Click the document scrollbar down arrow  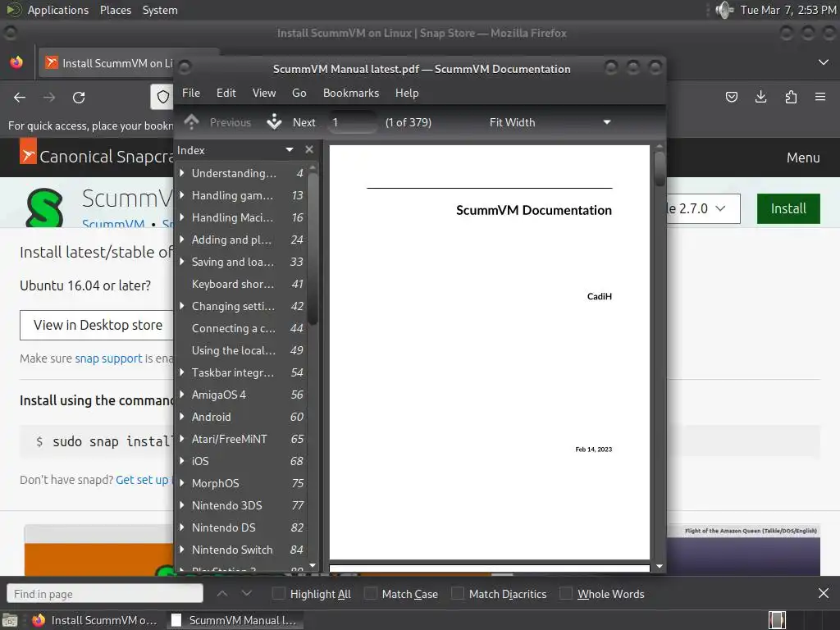click(x=660, y=566)
